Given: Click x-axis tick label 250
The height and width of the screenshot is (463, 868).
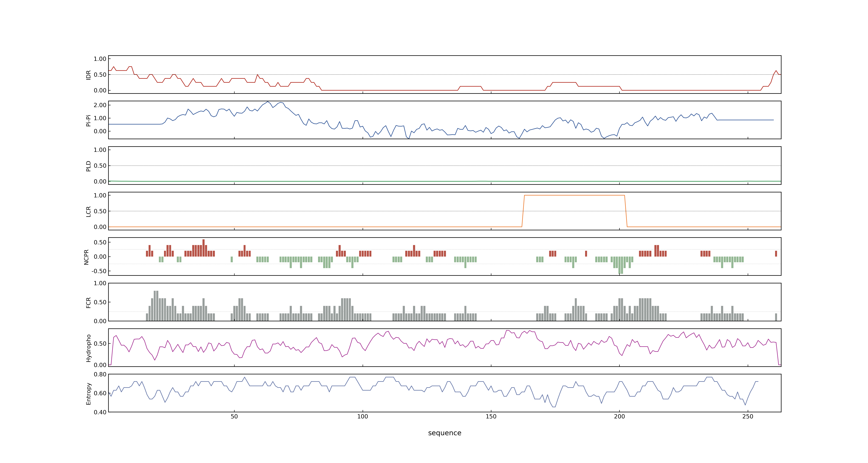Looking at the screenshot, I should pyautogui.click(x=748, y=416).
